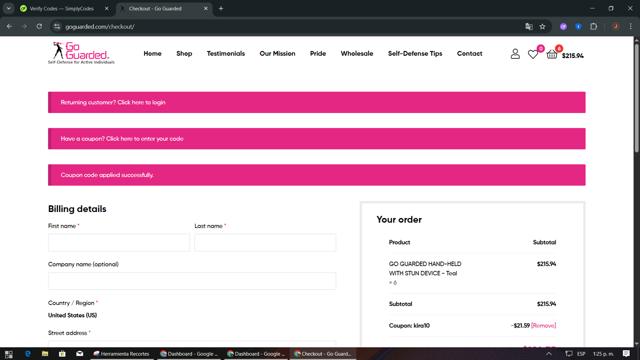The image size is (640, 360).
Task: Open the Windows Start button
Action: 9,354
